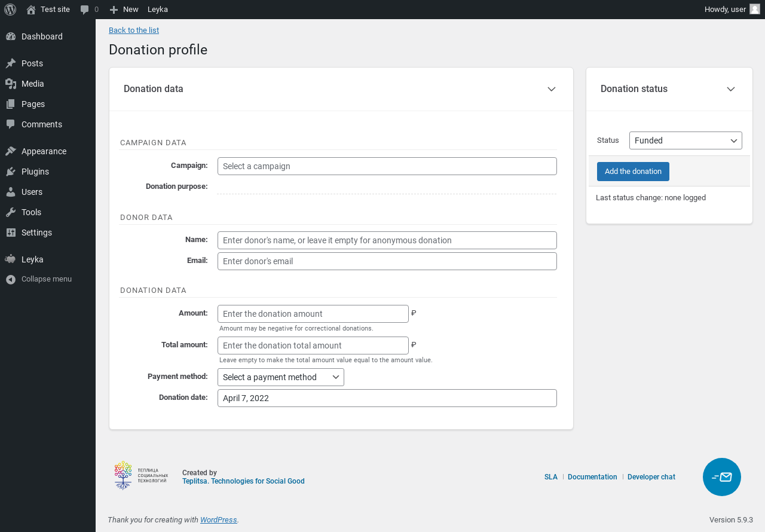Click the comments bubble icon in admin bar
Viewport: 765px width, 532px height.
coord(85,10)
